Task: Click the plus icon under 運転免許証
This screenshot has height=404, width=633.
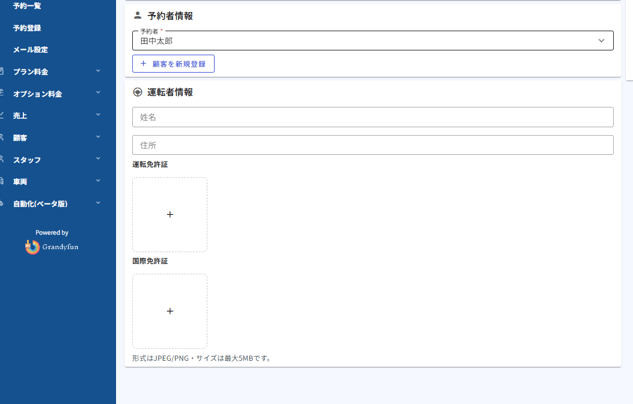Action: tap(170, 214)
